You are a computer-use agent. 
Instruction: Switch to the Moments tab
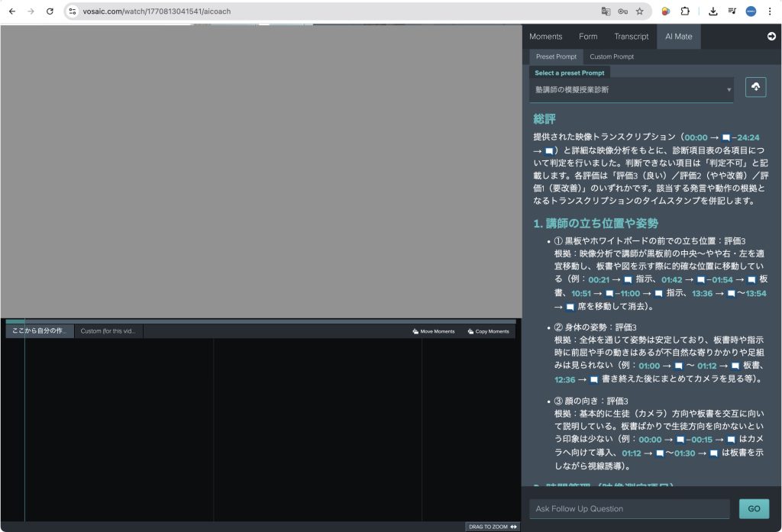coord(545,37)
